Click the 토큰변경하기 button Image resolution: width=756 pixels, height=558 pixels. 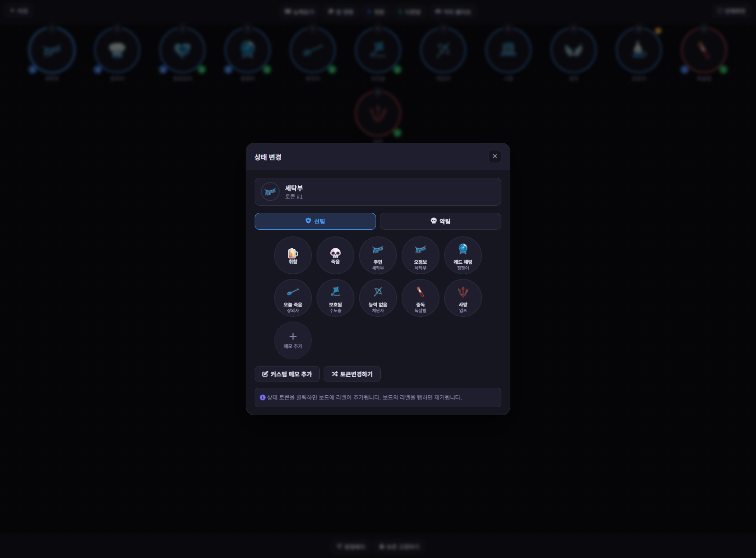coord(352,374)
